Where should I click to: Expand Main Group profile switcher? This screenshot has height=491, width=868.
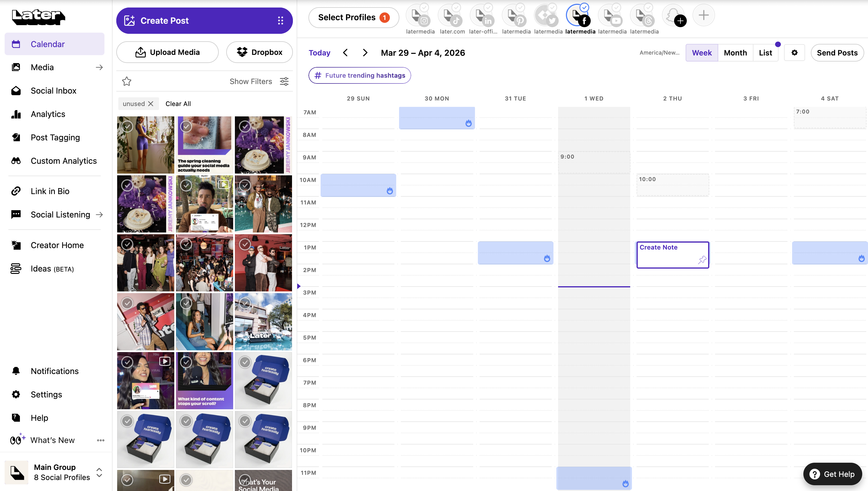pyautogui.click(x=99, y=472)
